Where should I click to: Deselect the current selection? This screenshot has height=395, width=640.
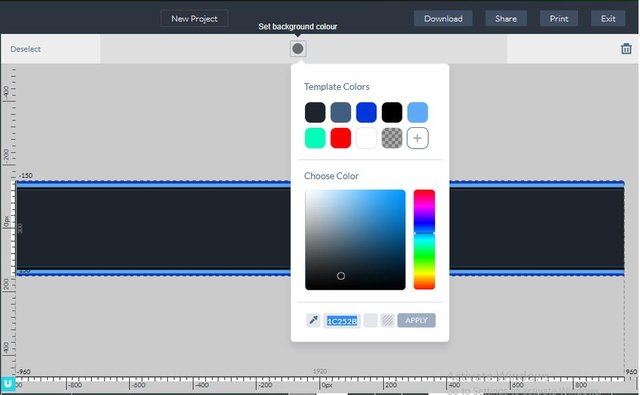coord(25,49)
